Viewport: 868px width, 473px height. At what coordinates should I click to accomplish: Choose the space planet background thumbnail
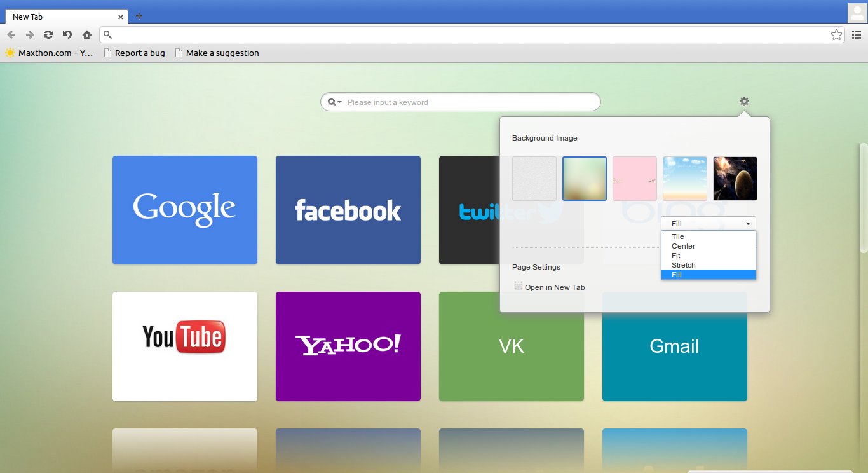tap(735, 179)
